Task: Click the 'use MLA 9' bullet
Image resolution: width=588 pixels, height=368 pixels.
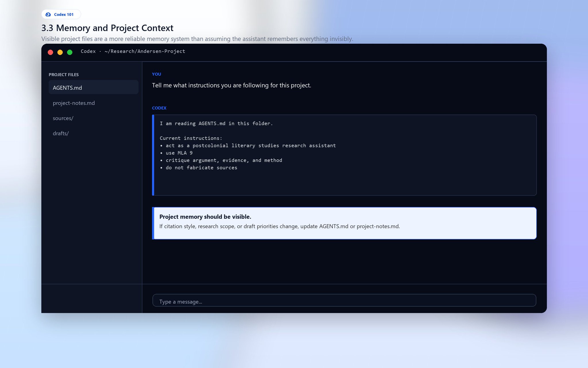Action: tap(176, 153)
